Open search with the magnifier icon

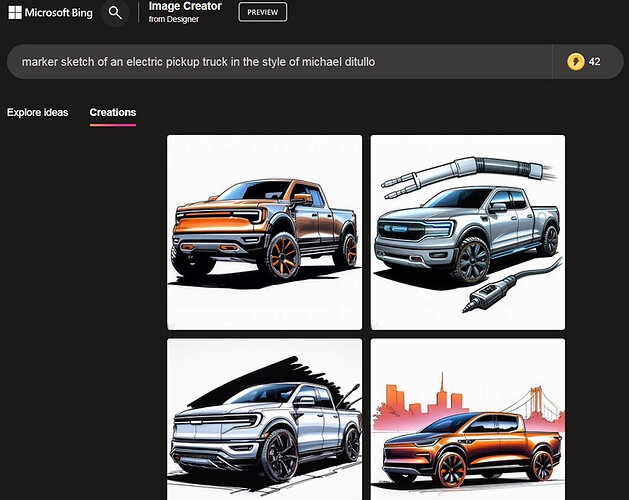point(115,13)
